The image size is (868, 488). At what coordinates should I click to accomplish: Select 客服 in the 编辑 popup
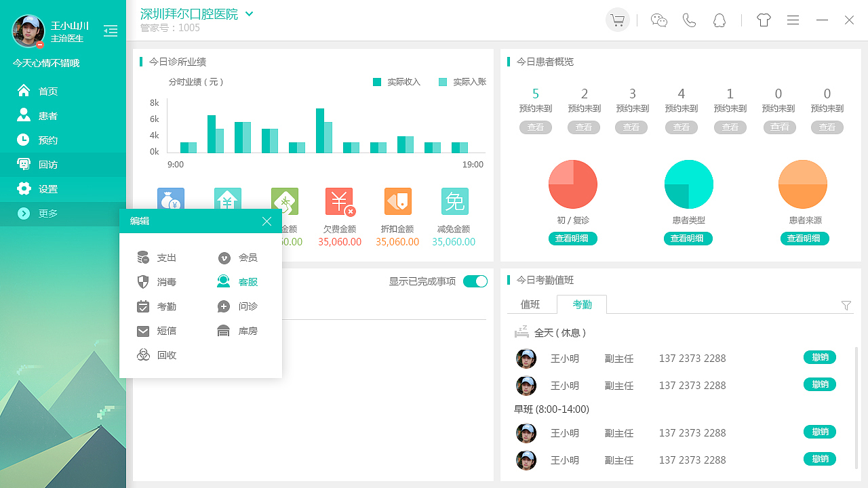click(238, 282)
